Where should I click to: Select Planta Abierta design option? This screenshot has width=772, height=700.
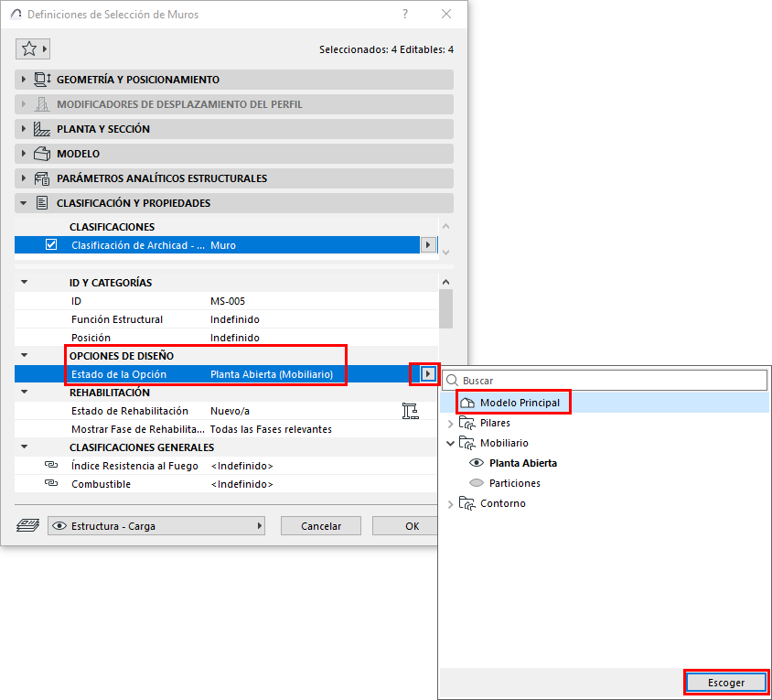(523, 463)
